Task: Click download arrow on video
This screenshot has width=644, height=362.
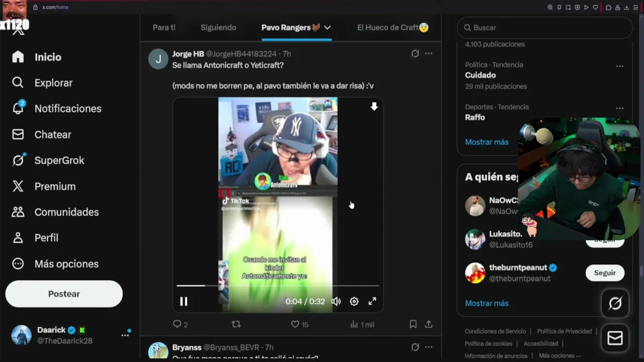Action: [x=374, y=106]
